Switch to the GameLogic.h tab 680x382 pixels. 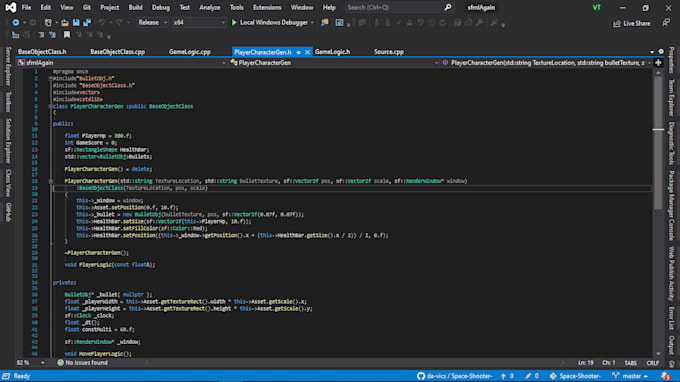332,52
